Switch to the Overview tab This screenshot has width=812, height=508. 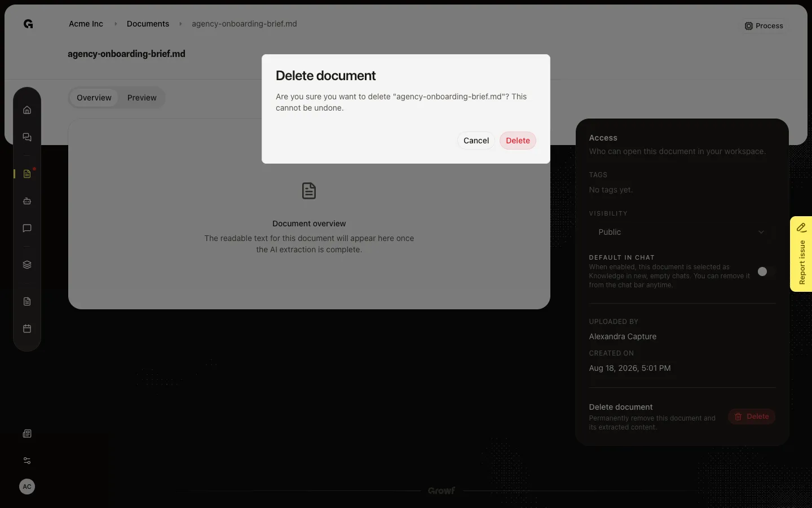tap(94, 98)
